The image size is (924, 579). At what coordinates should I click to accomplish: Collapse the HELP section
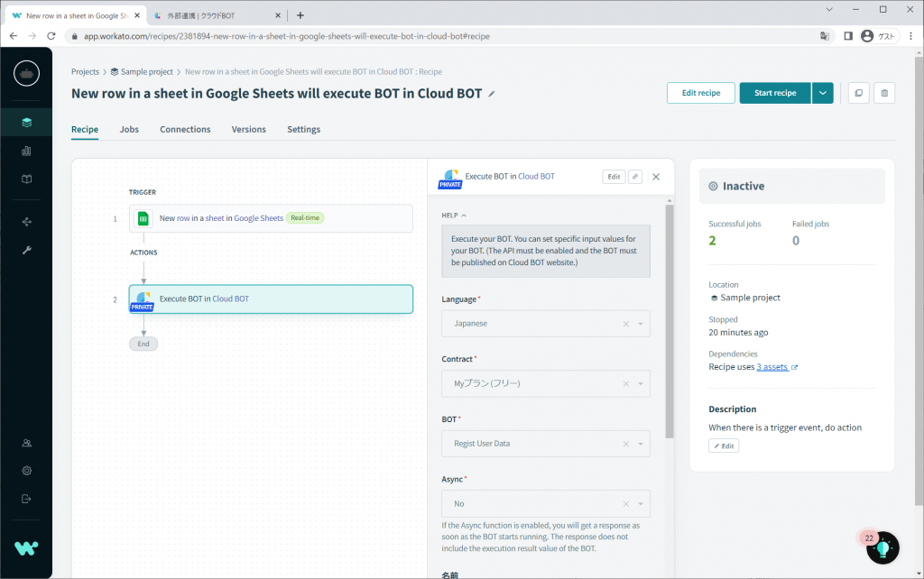tap(454, 216)
